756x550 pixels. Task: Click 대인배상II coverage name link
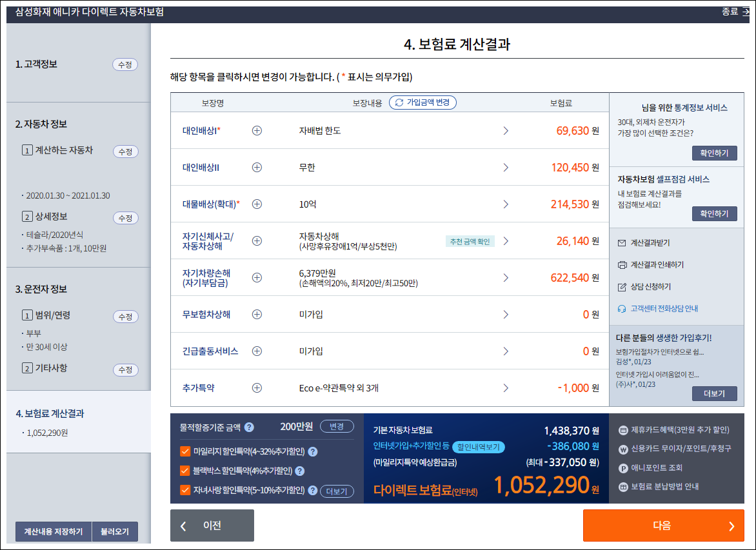pyautogui.click(x=201, y=167)
